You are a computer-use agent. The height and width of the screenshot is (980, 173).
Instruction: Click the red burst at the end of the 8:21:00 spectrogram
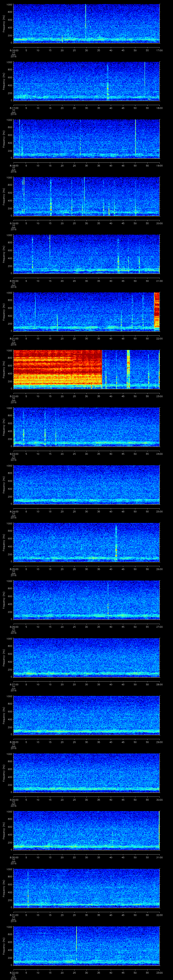pyautogui.click(x=157, y=310)
